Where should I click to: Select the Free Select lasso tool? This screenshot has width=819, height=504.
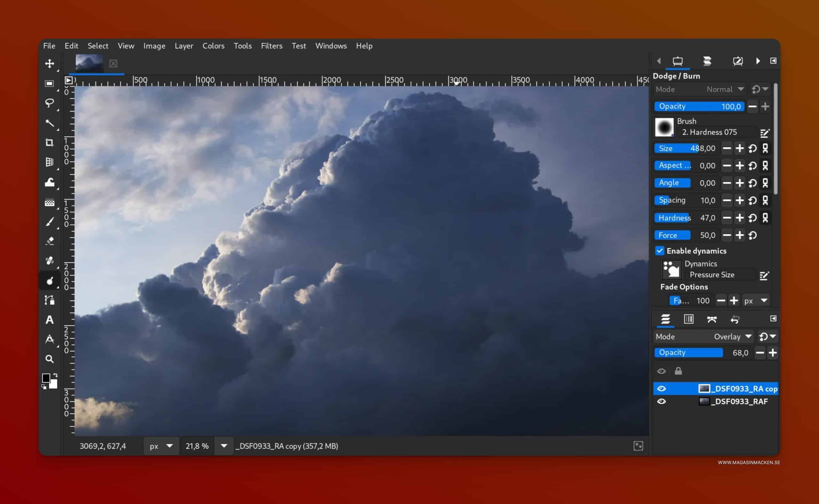(49, 103)
